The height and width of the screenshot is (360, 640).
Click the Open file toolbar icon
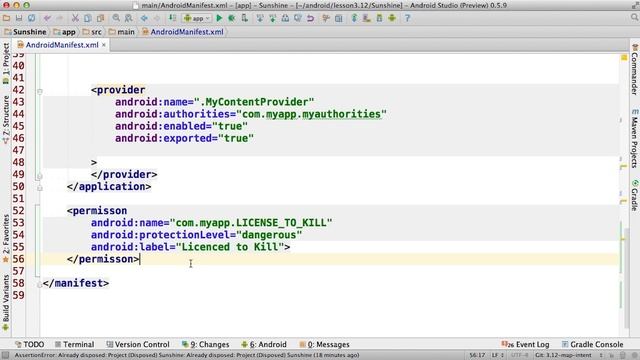coord(7,18)
